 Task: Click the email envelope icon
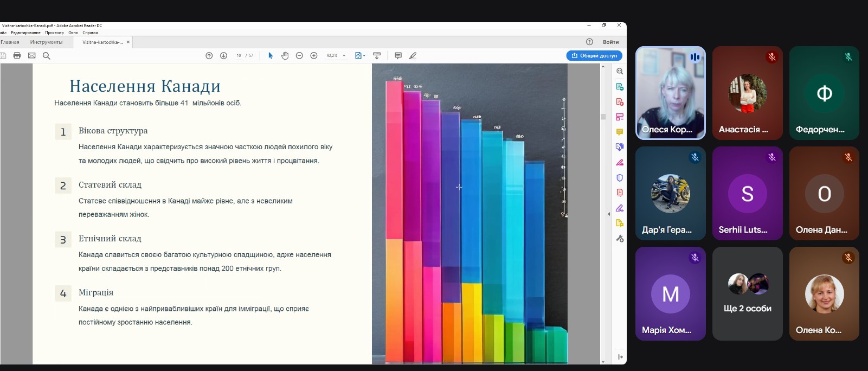[x=32, y=56]
